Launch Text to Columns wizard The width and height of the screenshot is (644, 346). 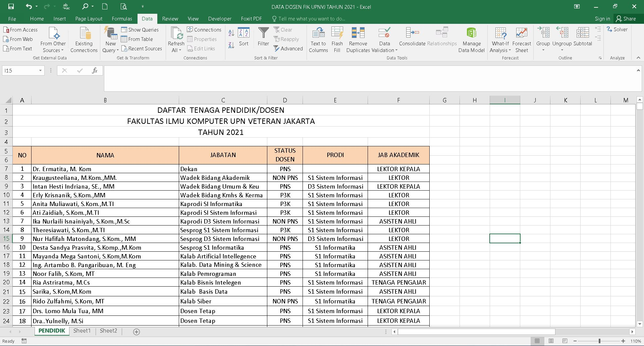click(318, 40)
